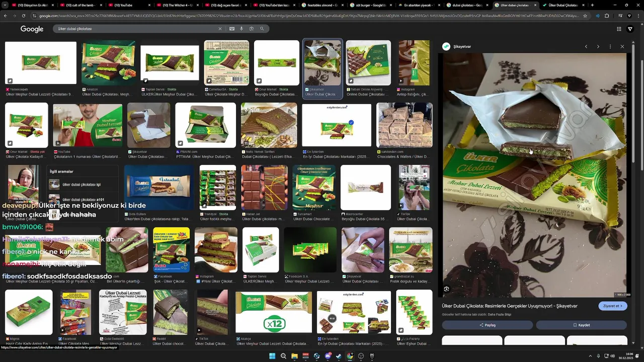Viewport: 644px width, 362px height.
Task: Open taskbar Search
Action: coord(283,356)
